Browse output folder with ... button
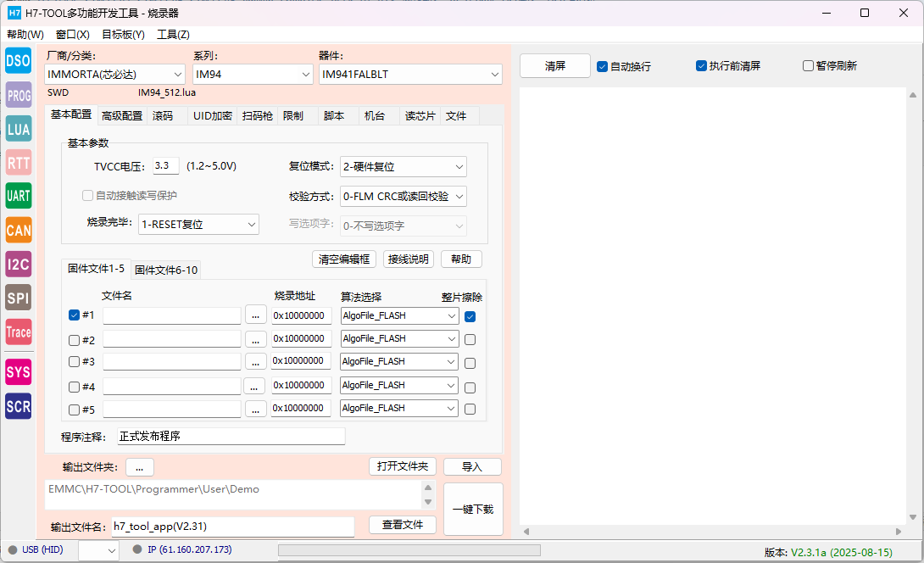 pos(140,467)
